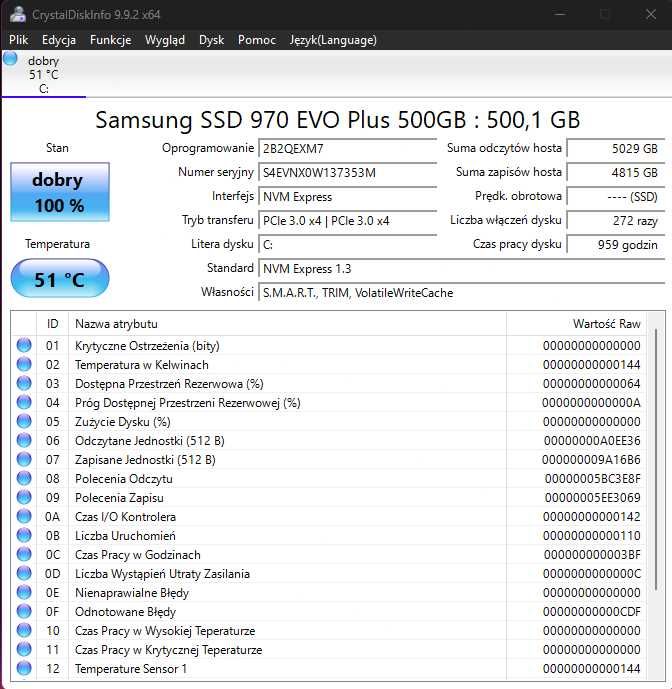Click status orb for Czas Pracy w Krytycznej Teperaturze

tap(24, 649)
